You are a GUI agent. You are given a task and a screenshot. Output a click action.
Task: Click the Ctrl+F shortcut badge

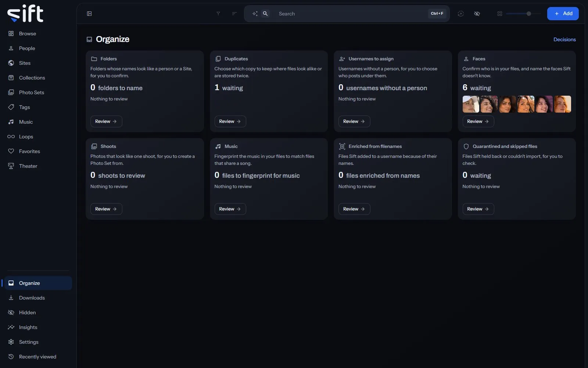tap(437, 14)
